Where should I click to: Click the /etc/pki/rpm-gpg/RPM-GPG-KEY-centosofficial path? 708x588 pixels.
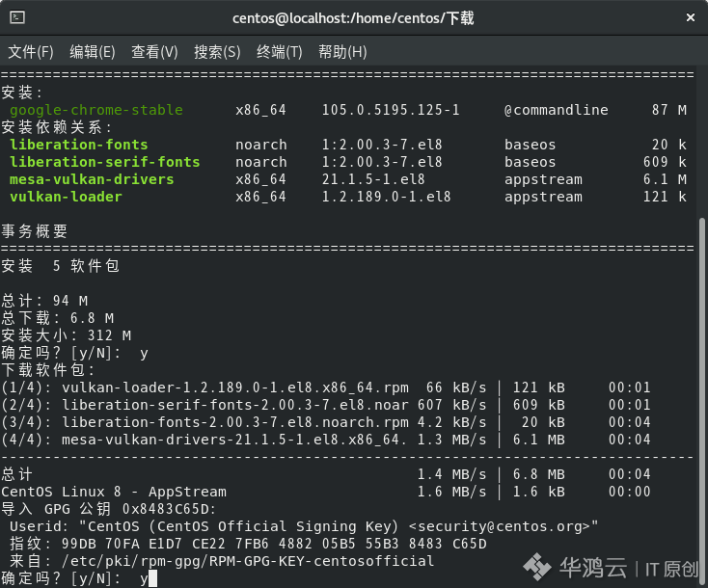click(248, 561)
